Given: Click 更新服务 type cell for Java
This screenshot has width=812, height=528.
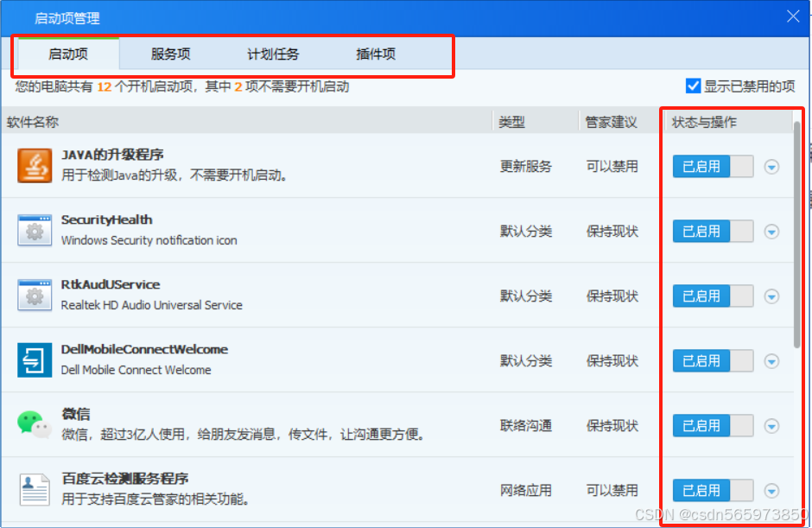Looking at the screenshot, I should tap(525, 166).
